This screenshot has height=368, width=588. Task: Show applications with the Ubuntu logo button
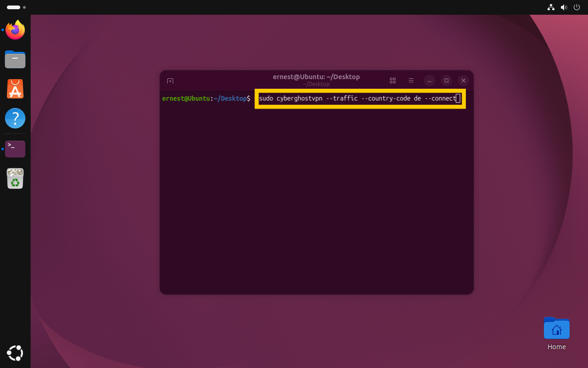pyautogui.click(x=15, y=353)
